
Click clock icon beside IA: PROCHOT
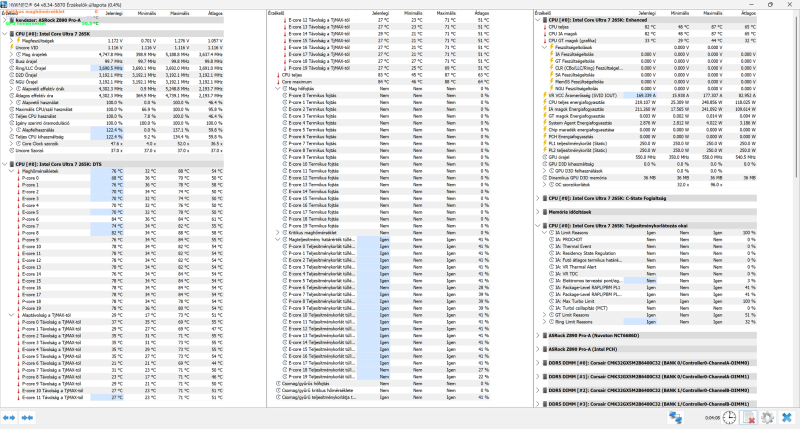(551, 240)
